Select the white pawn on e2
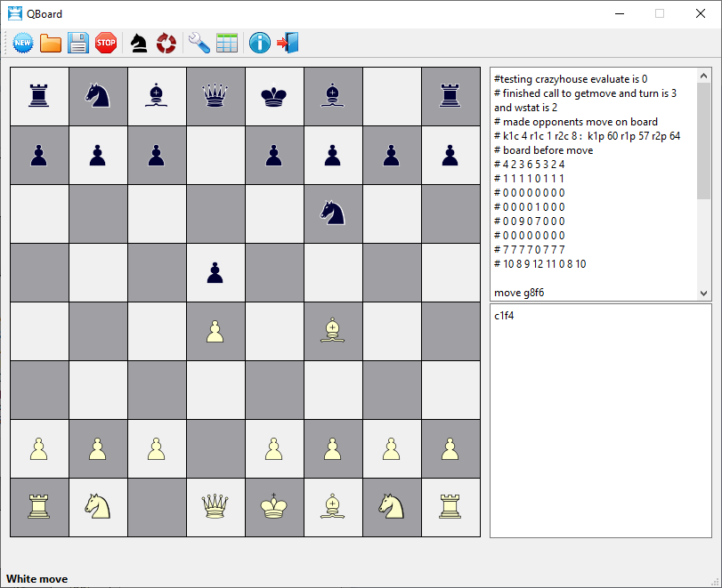The image size is (722, 588). pyautogui.click(x=274, y=448)
